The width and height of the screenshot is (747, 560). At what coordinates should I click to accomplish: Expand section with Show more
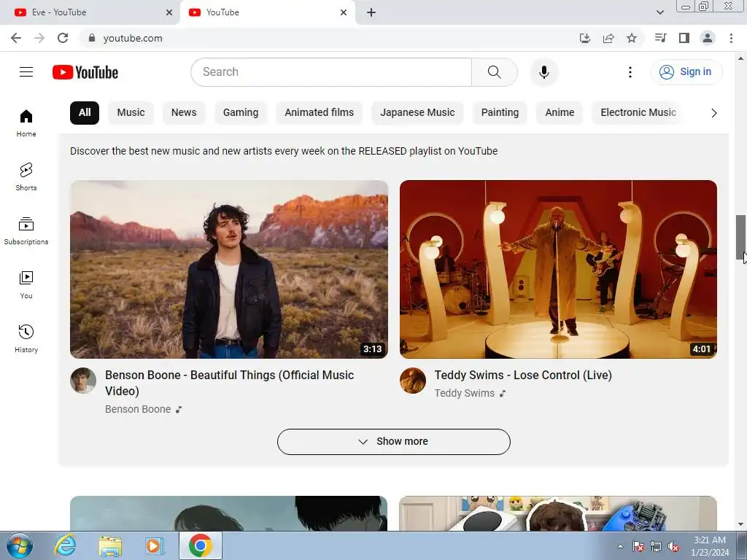click(393, 442)
